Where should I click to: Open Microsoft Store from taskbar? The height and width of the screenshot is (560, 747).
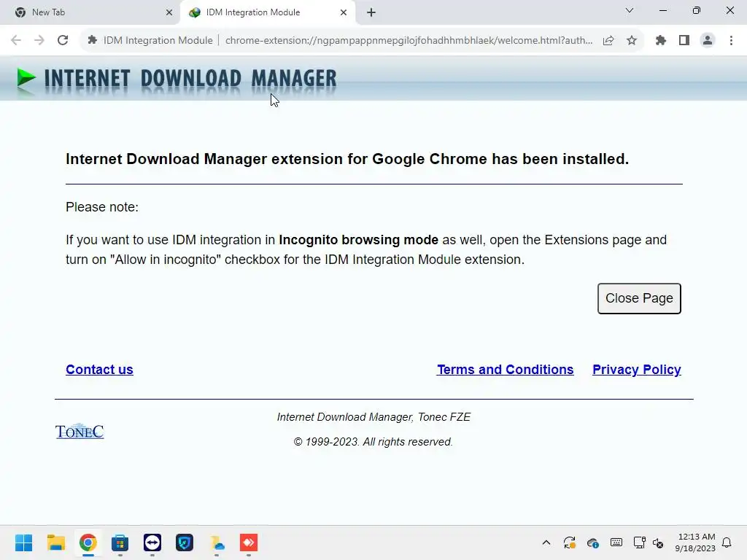[x=120, y=542]
